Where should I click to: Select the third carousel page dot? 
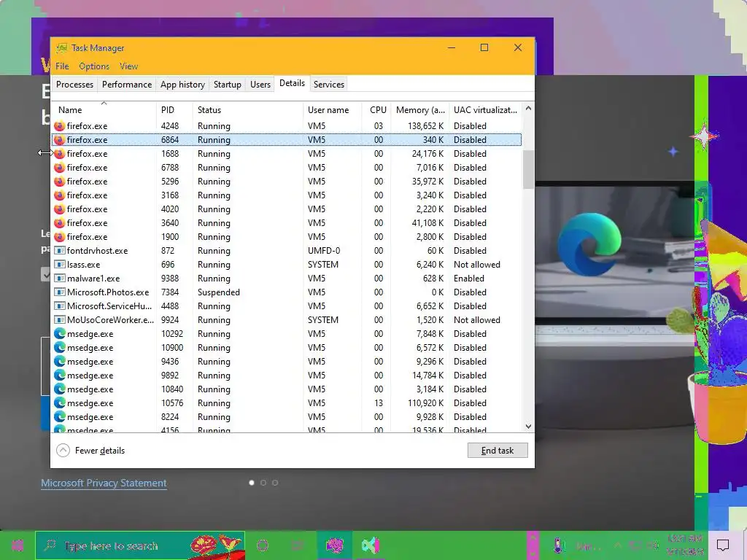pyautogui.click(x=275, y=483)
